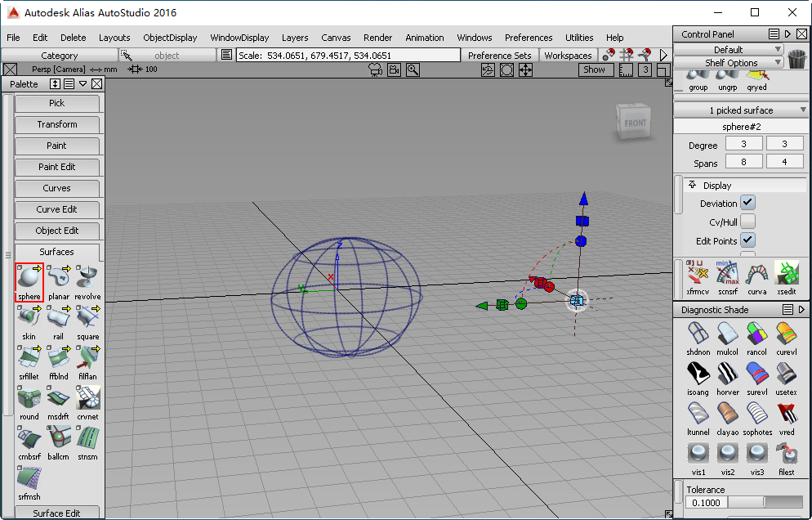Open the Transform palette tab
Viewport: 812px width, 520px height.
tap(57, 124)
